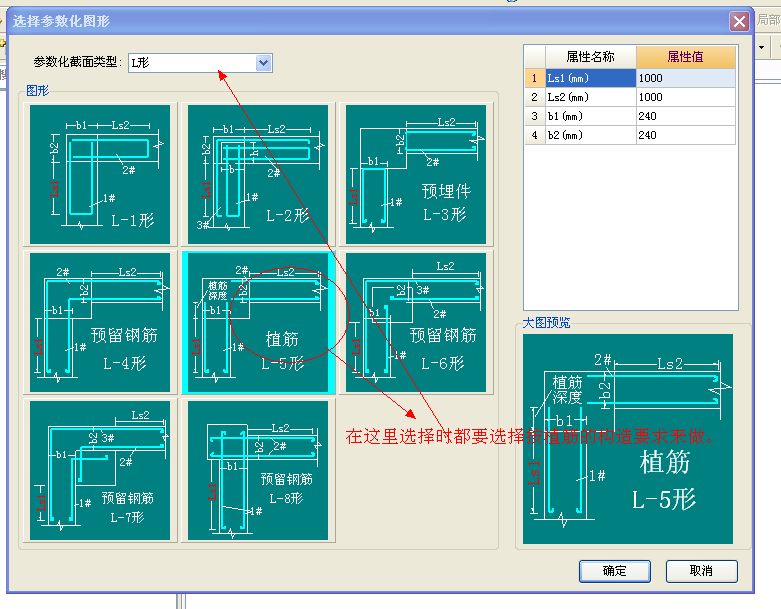
Task: Click the 确定 button
Action: click(x=614, y=571)
